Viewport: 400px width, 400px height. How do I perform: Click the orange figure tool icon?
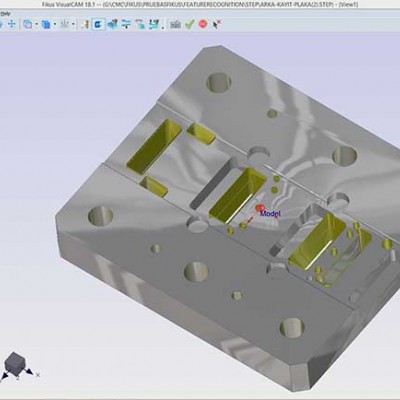(x=85, y=24)
